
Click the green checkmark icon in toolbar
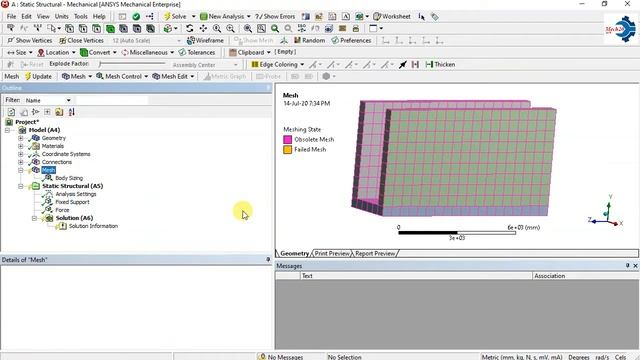click(136, 16)
